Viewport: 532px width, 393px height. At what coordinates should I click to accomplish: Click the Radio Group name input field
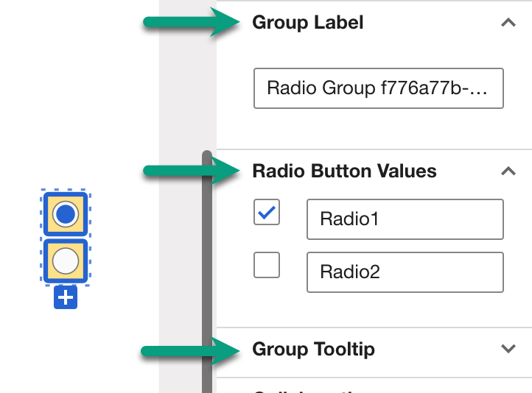(378, 89)
